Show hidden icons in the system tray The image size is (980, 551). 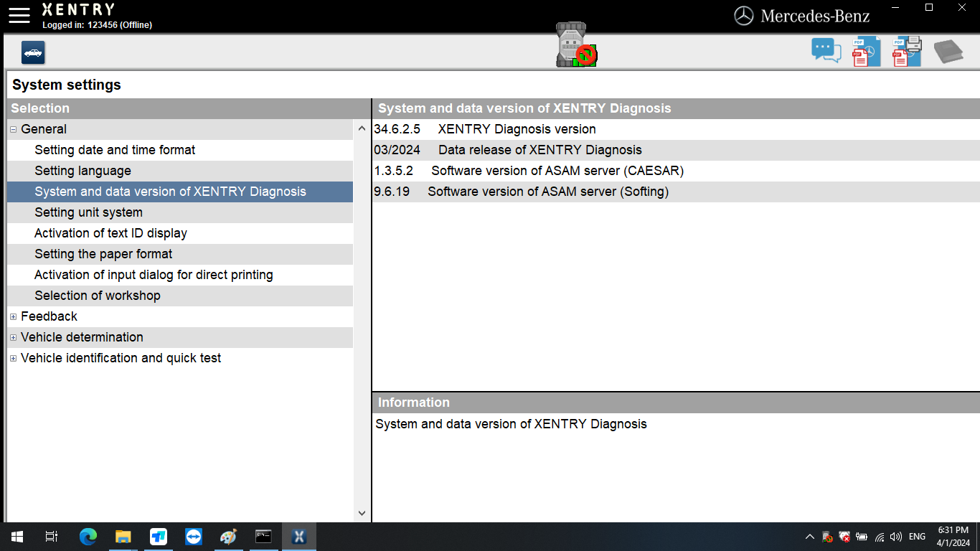point(809,536)
